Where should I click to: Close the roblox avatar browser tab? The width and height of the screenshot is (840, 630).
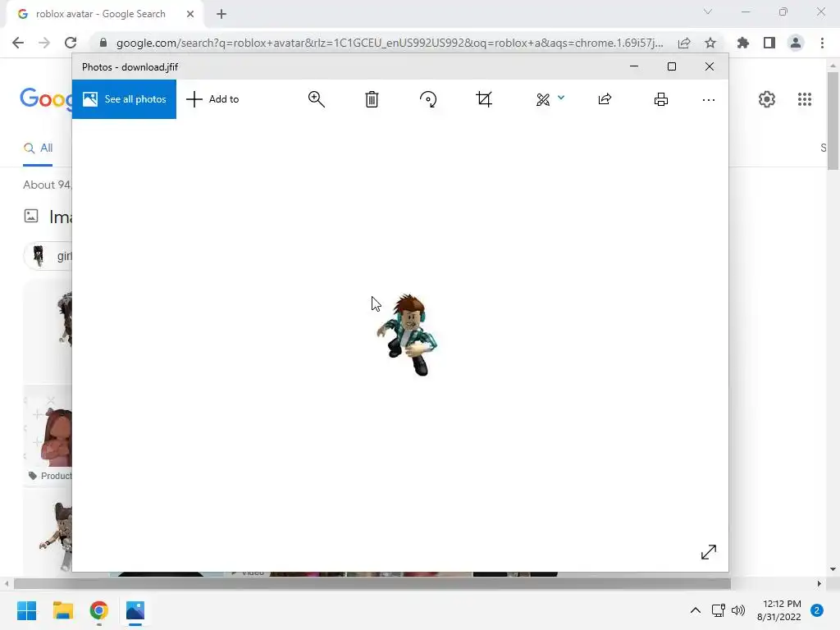click(190, 14)
